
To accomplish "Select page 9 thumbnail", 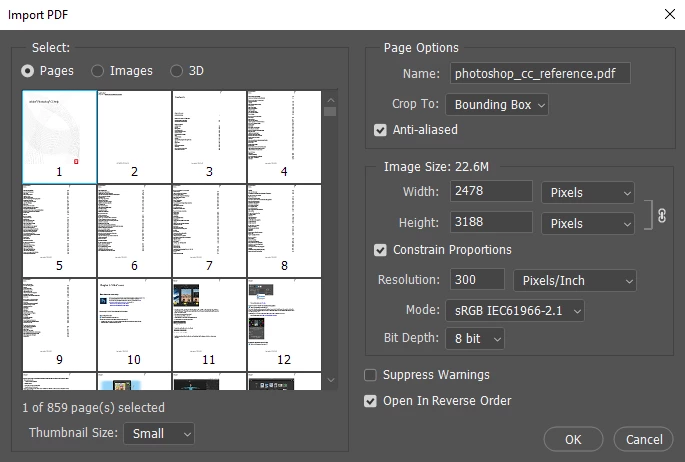I will [x=59, y=325].
